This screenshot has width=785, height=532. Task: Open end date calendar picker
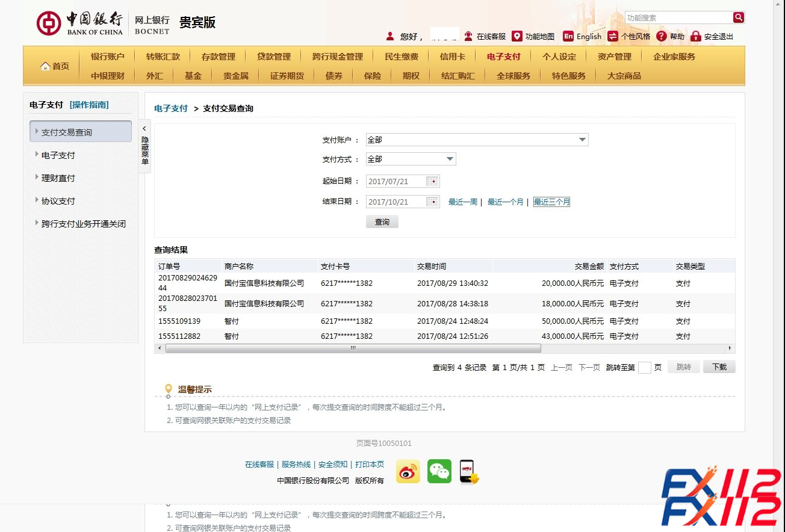click(x=432, y=202)
